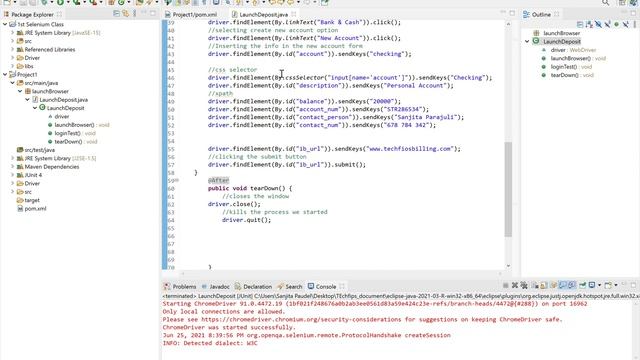Toggle Sort alphabetically in Outline toolbar
Viewport: 640px width, 360px height.
pyautogui.click(x=589, y=24)
